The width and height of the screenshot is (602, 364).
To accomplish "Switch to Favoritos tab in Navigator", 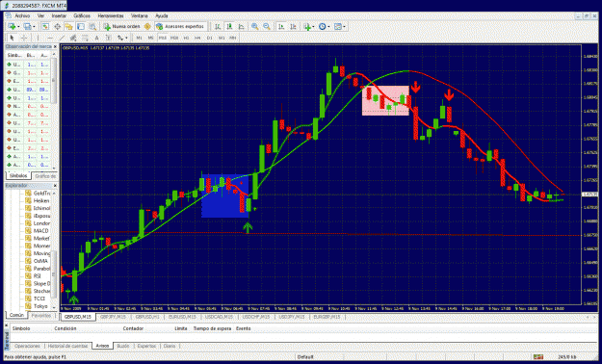I will (x=41, y=315).
